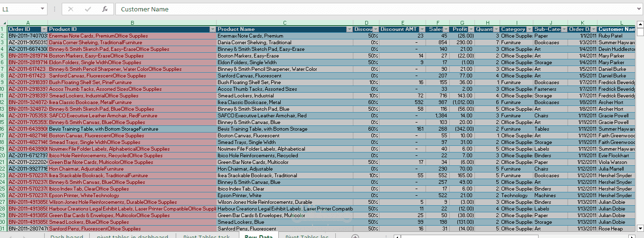Open the Insert Function fx icon

(105, 9)
